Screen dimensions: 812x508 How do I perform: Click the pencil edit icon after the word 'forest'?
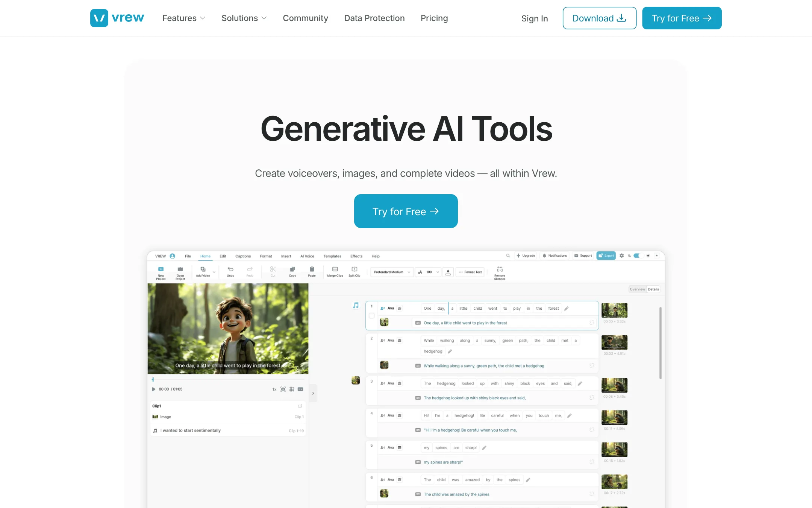tap(567, 309)
